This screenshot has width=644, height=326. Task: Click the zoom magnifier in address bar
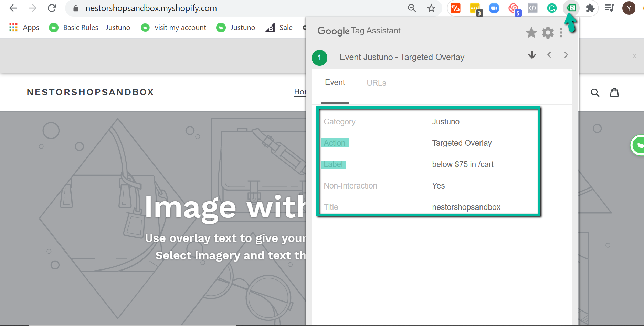[x=412, y=8]
